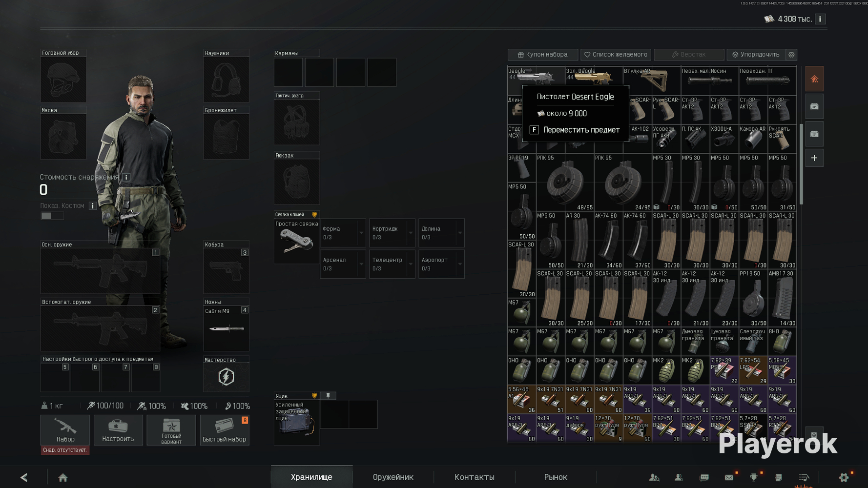
Task: Add a new storage container with plus icon
Action: [x=814, y=158]
